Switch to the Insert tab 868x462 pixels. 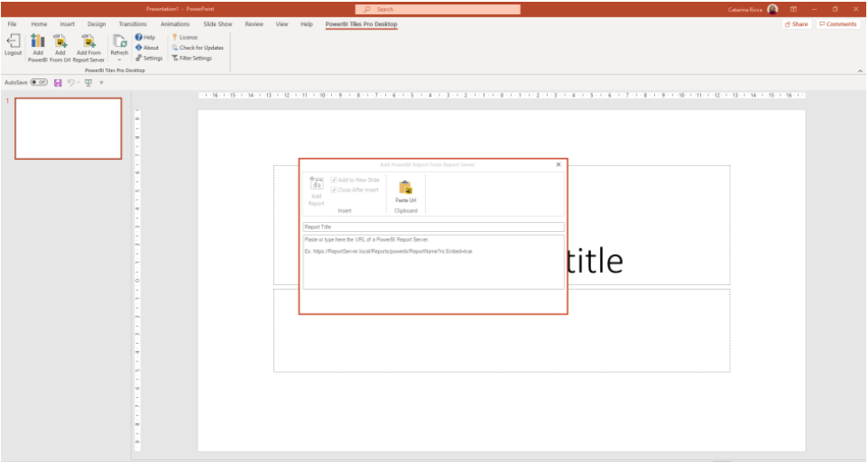67,24
